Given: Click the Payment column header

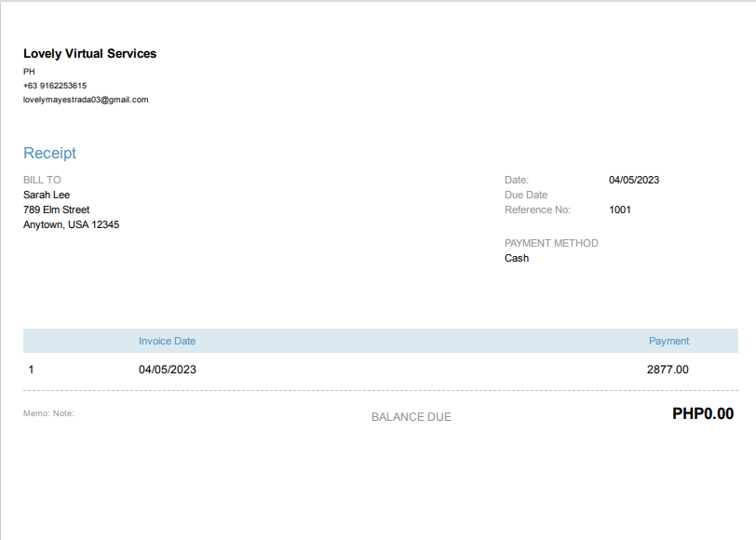Looking at the screenshot, I should click(668, 341).
